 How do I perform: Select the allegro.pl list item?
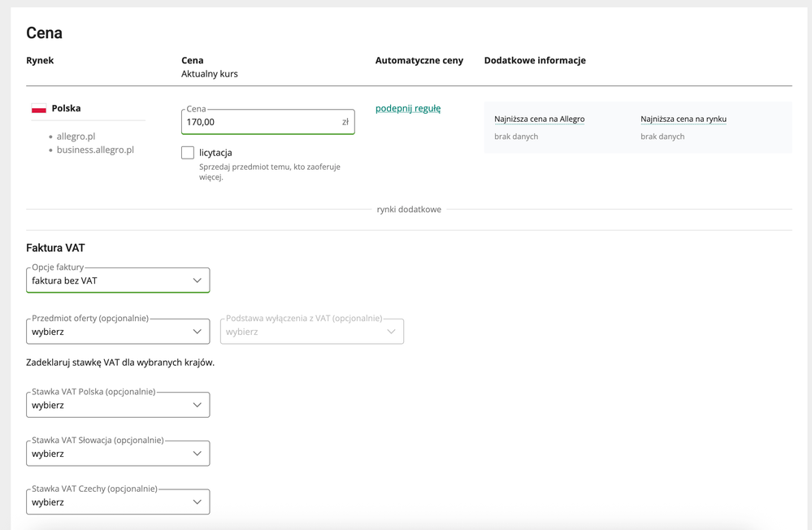coord(76,137)
